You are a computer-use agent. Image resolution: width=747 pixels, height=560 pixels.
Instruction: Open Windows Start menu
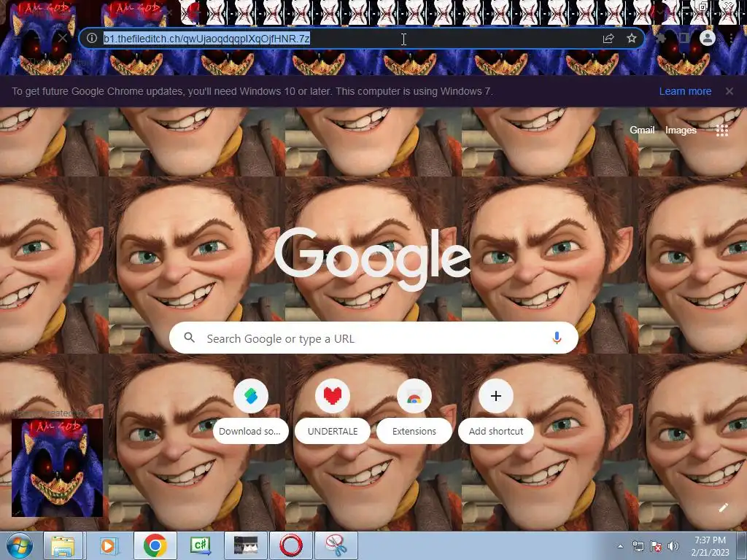click(x=19, y=545)
